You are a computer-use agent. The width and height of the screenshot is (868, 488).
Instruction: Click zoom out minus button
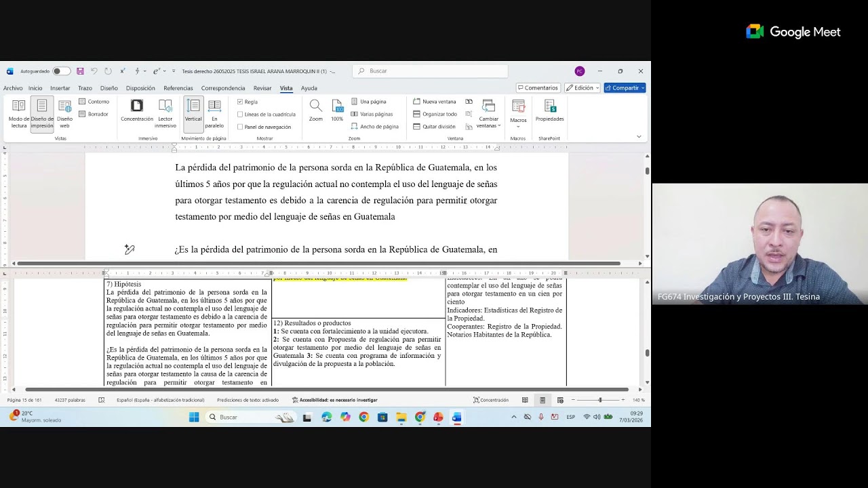[573, 400]
